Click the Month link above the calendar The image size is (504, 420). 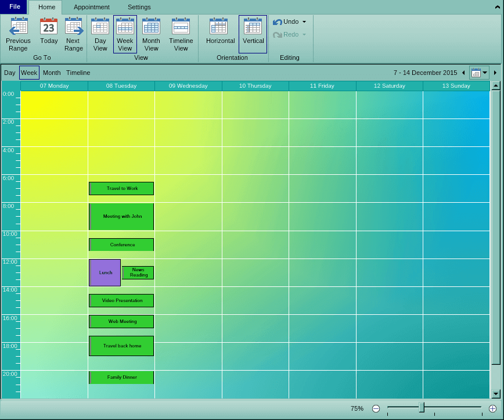coord(52,73)
